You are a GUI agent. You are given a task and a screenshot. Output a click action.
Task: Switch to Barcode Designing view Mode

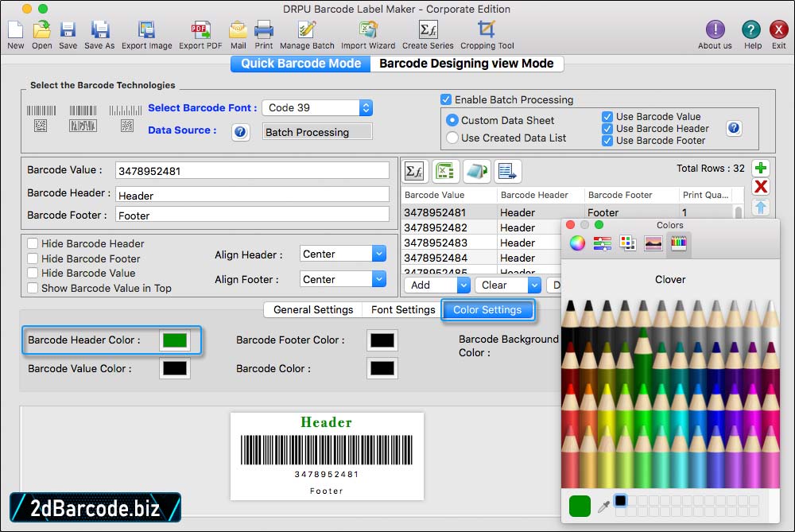pos(467,64)
